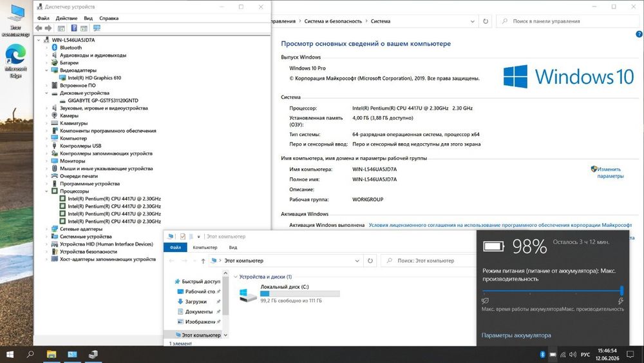Select the Bluetooth device category icon
The width and height of the screenshot is (644, 363).
[x=54, y=48]
